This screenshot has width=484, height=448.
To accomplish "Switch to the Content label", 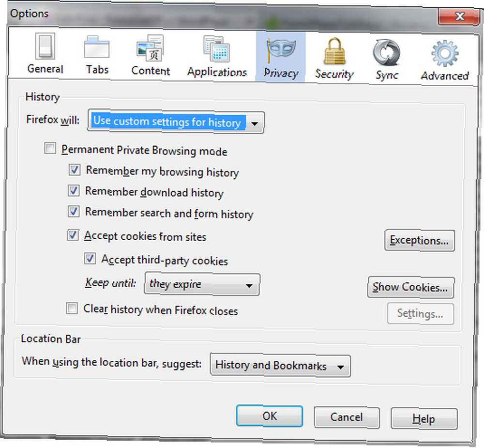I will click(x=151, y=71).
